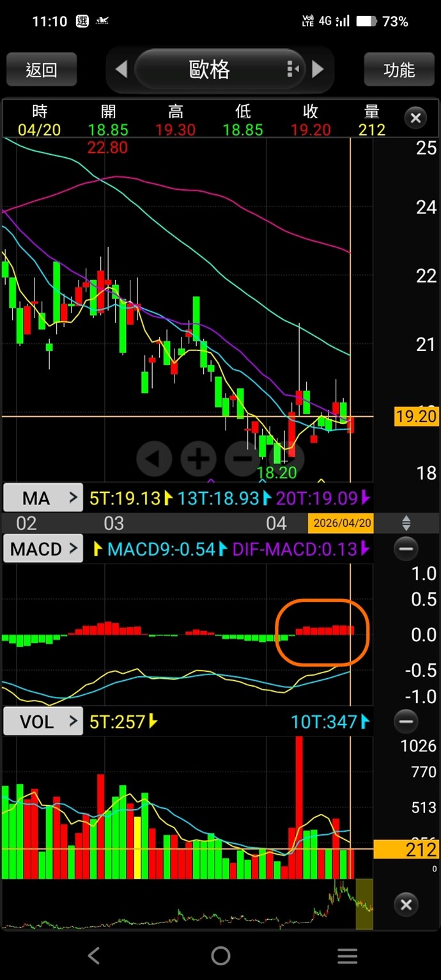The width and height of the screenshot is (441, 980).
Task: Tap the up-down sort arrows beside date
Action: click(x=406, y=524)
